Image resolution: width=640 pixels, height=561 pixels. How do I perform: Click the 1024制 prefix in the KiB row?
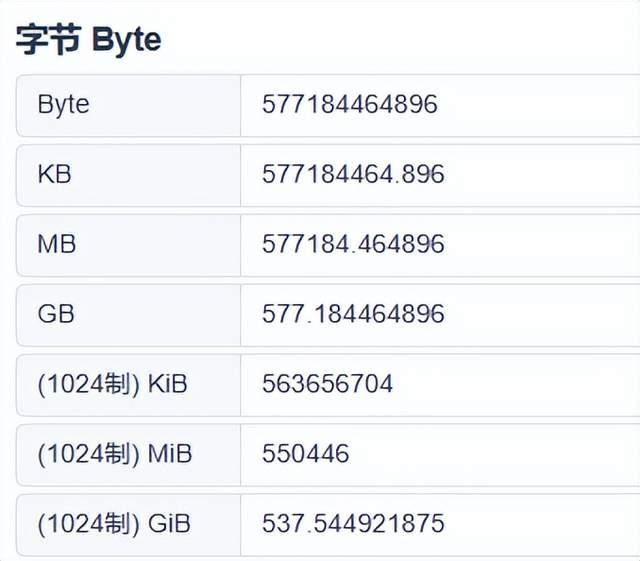click(87, 384)
